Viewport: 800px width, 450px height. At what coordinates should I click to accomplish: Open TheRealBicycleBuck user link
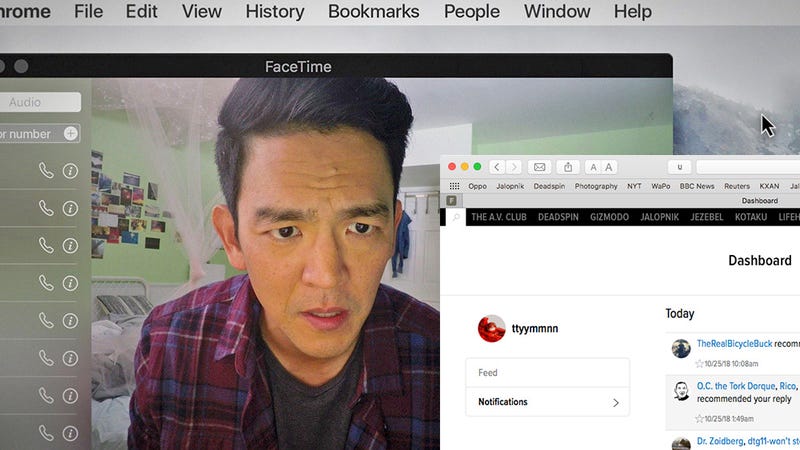pos(734,344)
